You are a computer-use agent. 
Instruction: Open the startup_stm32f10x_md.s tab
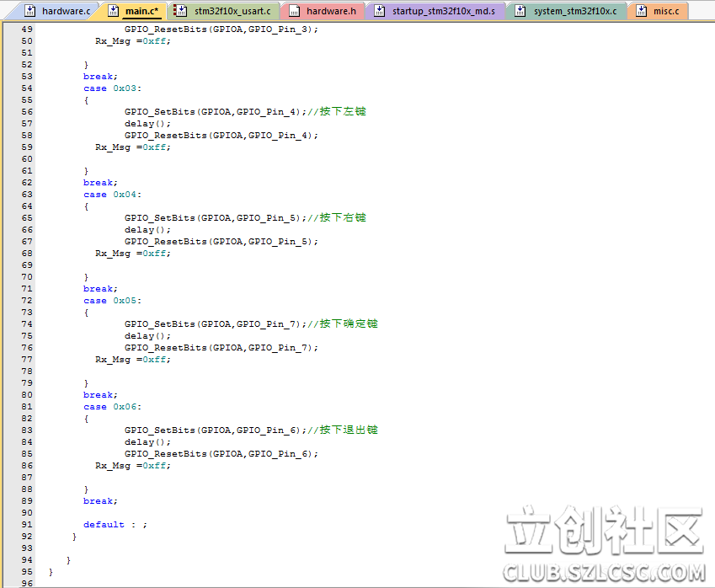[435, 11]
